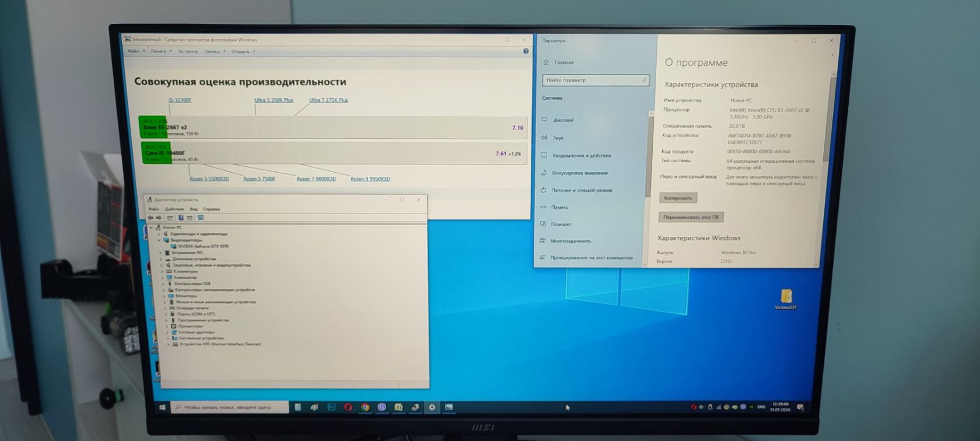Open the Файл menu in Photo Viewer
980x441 pixels.
(136, 51)
